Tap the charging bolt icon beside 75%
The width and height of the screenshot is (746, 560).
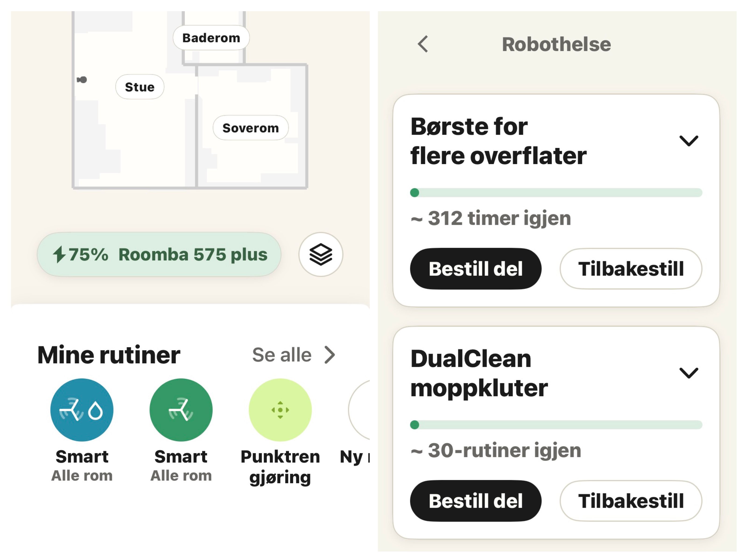59,254
